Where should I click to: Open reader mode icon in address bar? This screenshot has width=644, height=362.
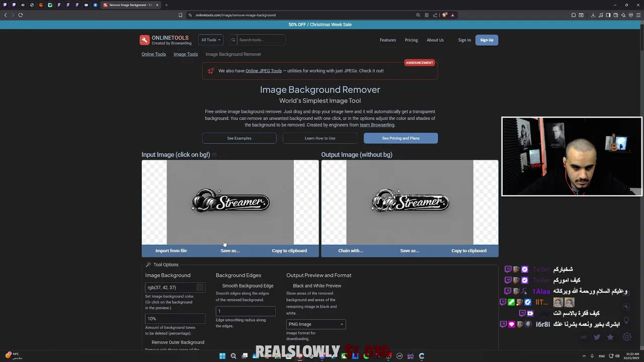[x=427, y=15]
